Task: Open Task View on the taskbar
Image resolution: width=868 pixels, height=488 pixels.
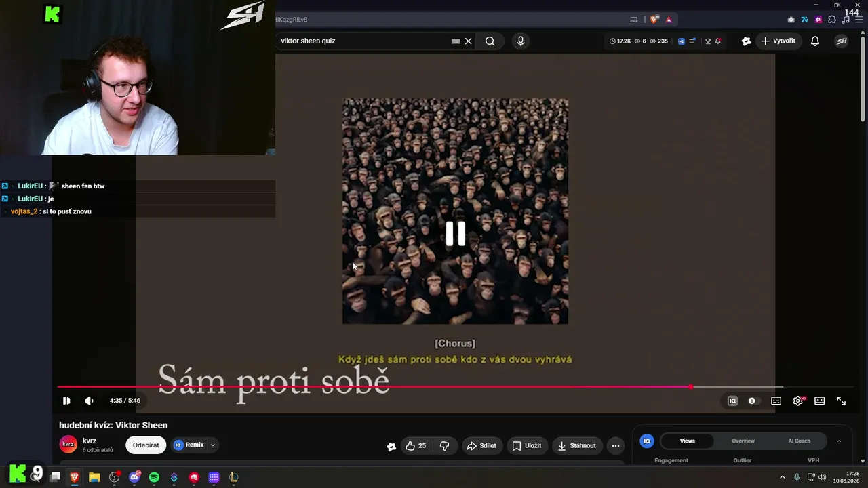Action: pos(55,477)
